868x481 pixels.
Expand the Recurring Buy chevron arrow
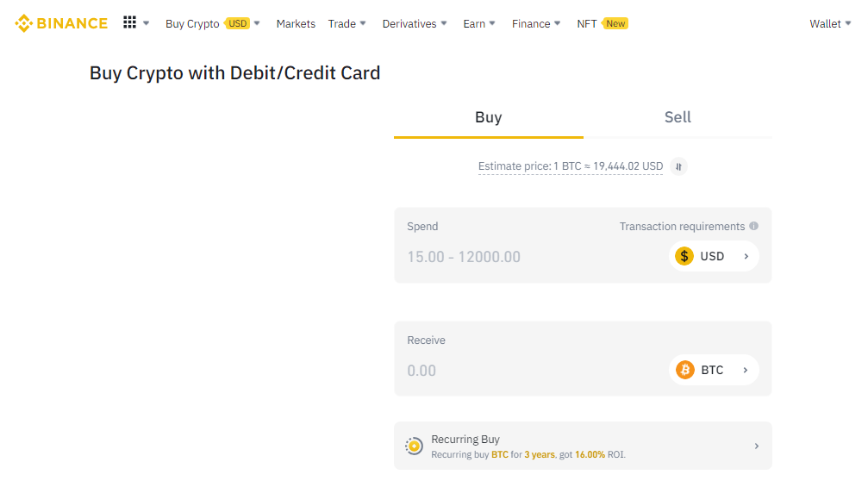point(756,447)
